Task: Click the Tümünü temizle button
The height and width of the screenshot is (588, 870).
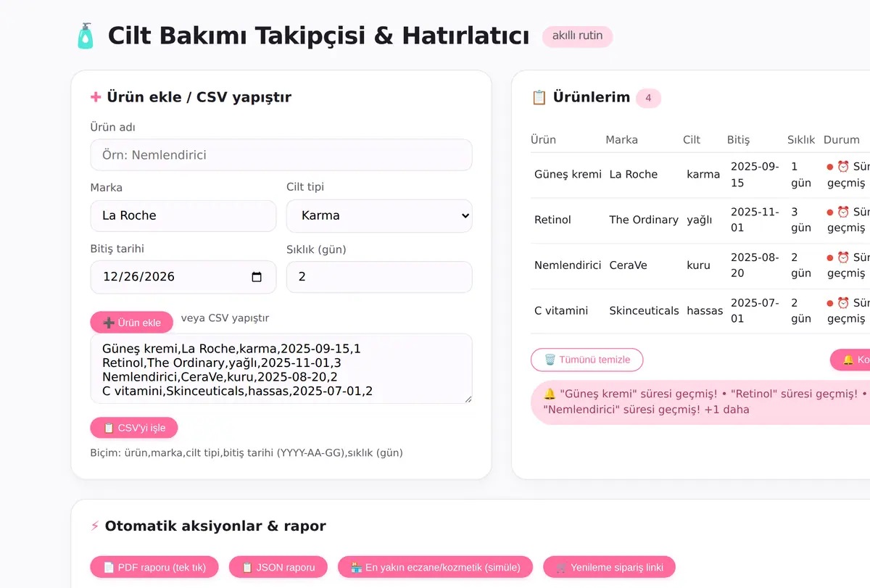Action: [x=587, y=360]
